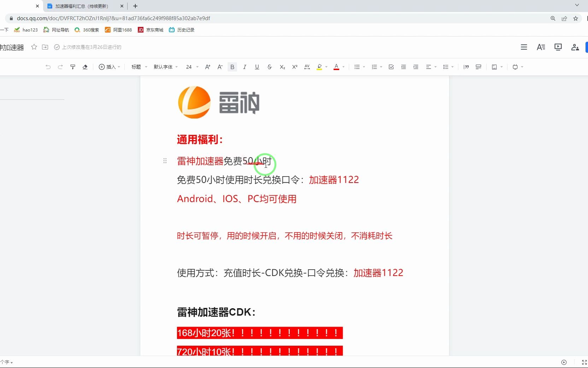Expand bulleted list style arrow
This screenshot has height=368, width=588.
[x=364, y=67]
